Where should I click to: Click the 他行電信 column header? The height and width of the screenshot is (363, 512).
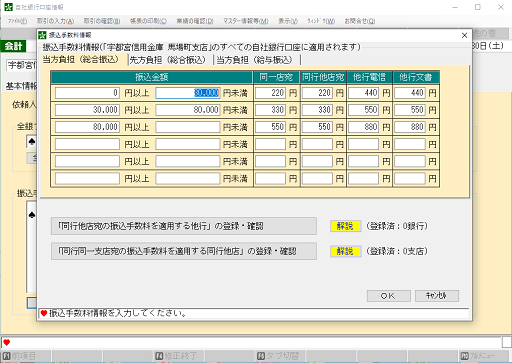(369, 77)
